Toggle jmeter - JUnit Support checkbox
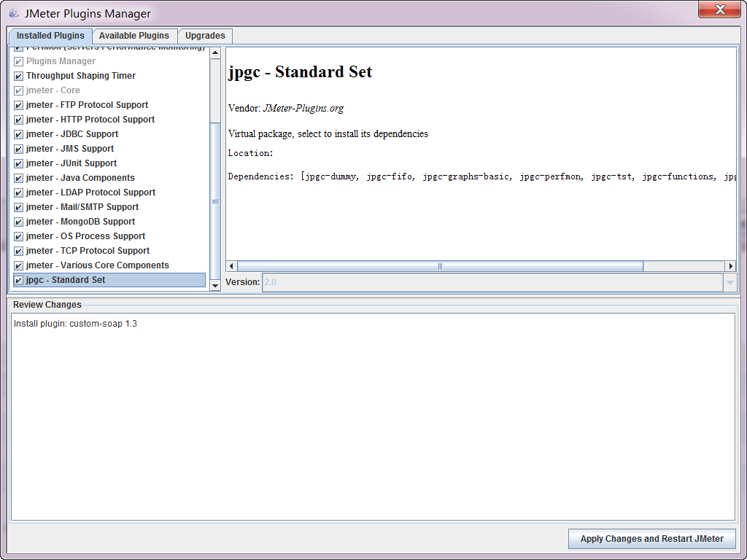Image resolution: width=747 pixels, height=560 pixels. pyautogui.click(x=18, y=164)
